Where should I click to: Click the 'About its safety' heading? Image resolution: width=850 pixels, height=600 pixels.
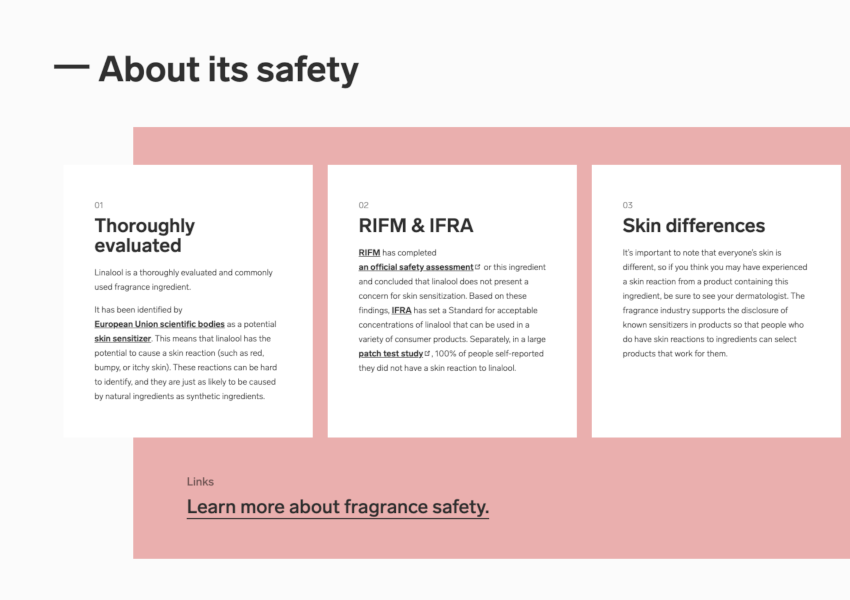point(228,70)
